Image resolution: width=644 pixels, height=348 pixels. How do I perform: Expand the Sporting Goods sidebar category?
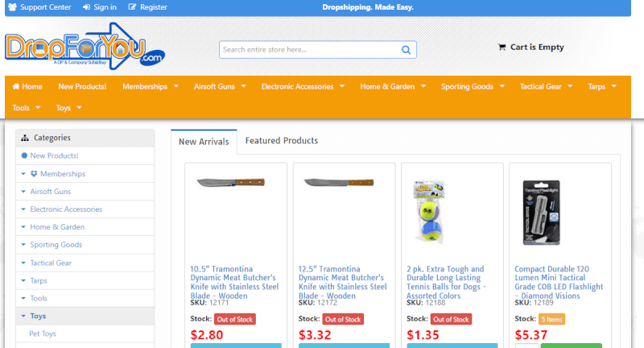point(23,245)
